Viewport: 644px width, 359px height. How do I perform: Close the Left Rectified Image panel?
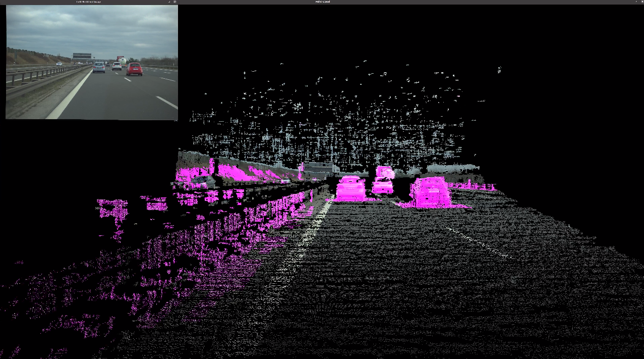(174, 2)
